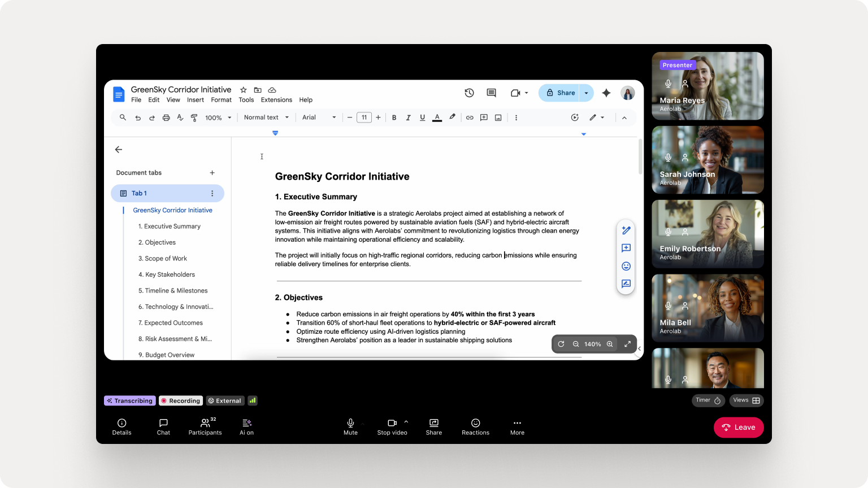Open the Participants panel
The image size is (868, 488).
point(205,426)
